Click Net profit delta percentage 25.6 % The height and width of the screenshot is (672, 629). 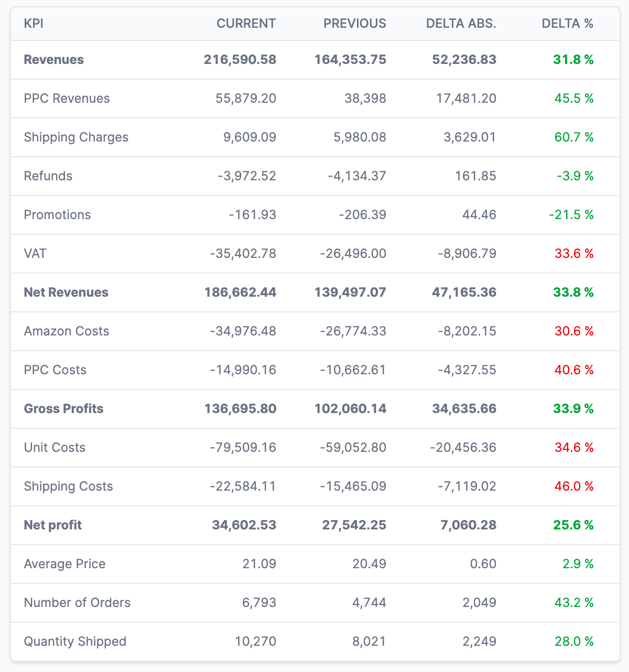[573, 525]
